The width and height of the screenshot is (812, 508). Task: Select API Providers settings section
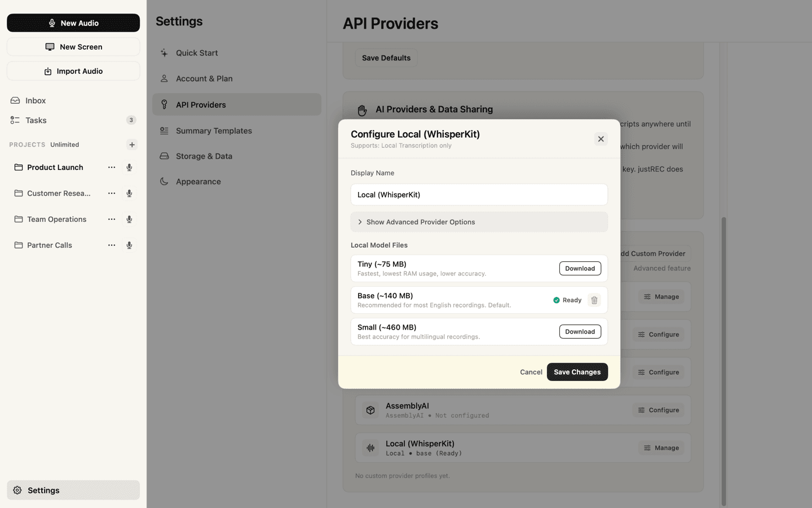pos(237,104)
